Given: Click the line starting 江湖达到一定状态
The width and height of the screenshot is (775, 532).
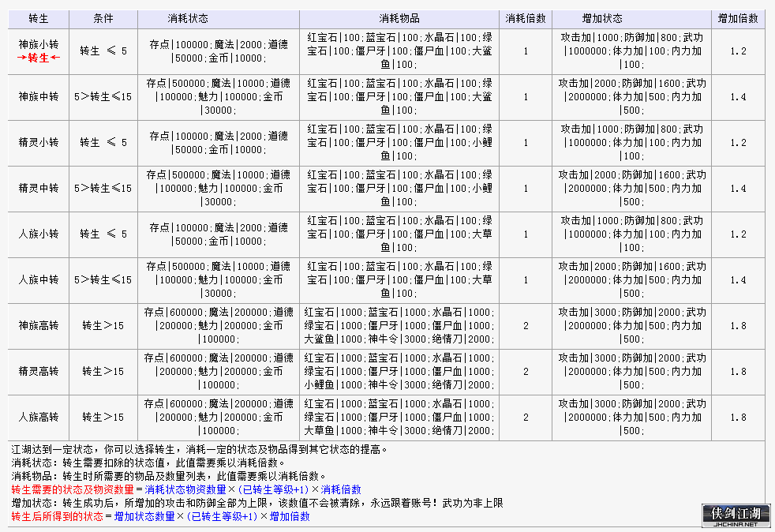Looking at the screenshot, I should point(200,449).
